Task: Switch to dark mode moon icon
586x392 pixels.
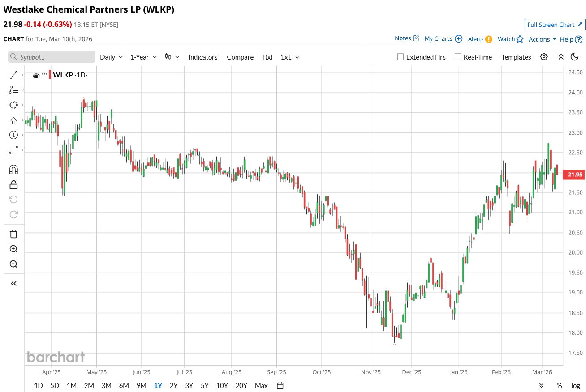Action: pos(574,57)
